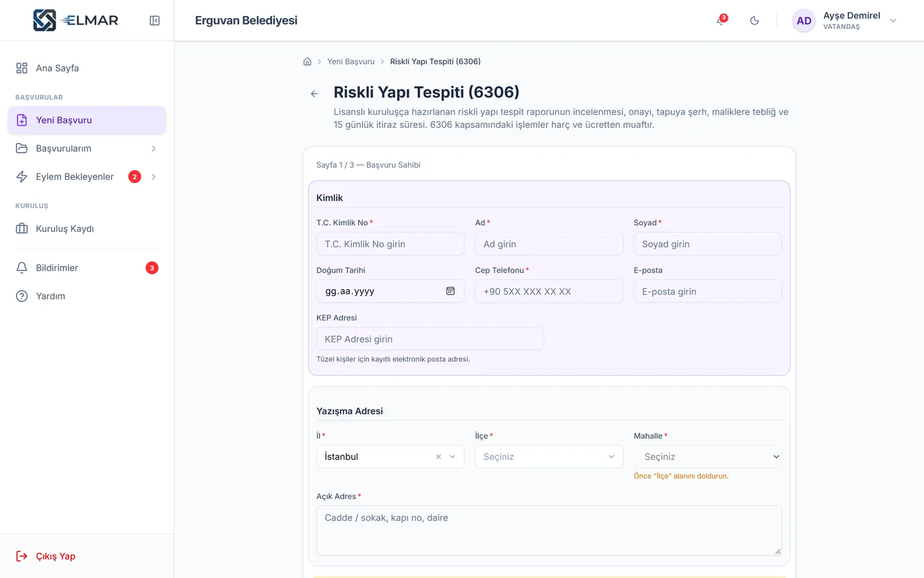Screen dimensions: 924x578
Task: Select Yeni Başvuru menu item
Action: pyautogui.click(x=87, y=120)
